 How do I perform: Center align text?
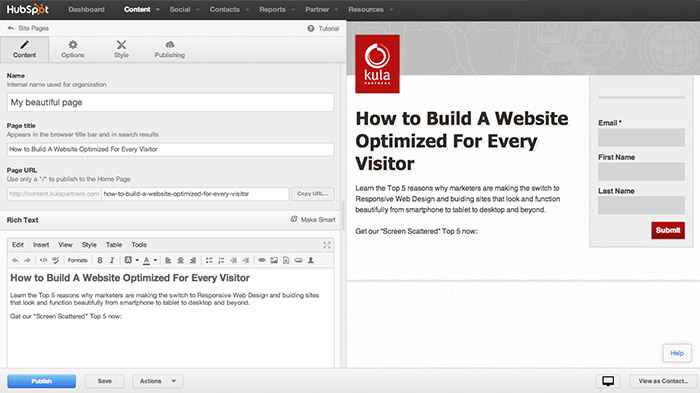point(180,260)
